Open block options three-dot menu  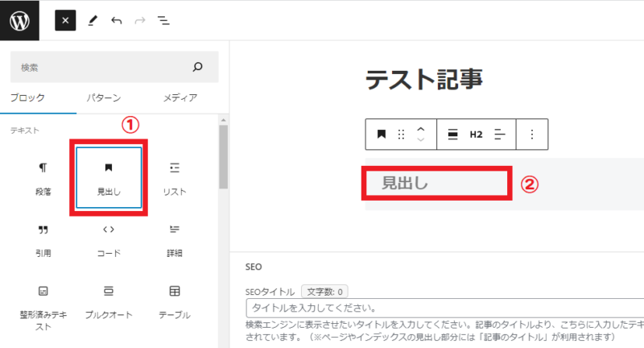coord(531,135)
